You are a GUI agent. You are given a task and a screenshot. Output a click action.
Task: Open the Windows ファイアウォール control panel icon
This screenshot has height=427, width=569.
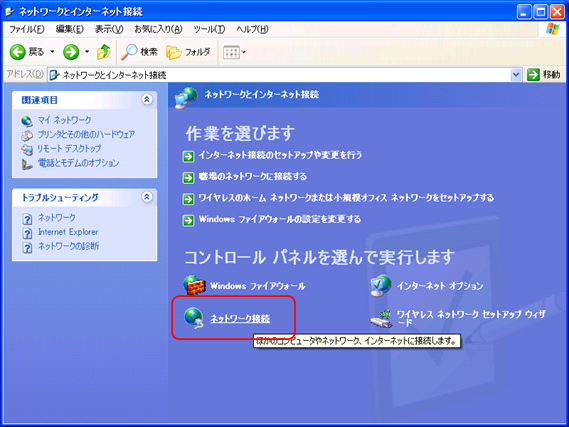(x=195, y=285)
